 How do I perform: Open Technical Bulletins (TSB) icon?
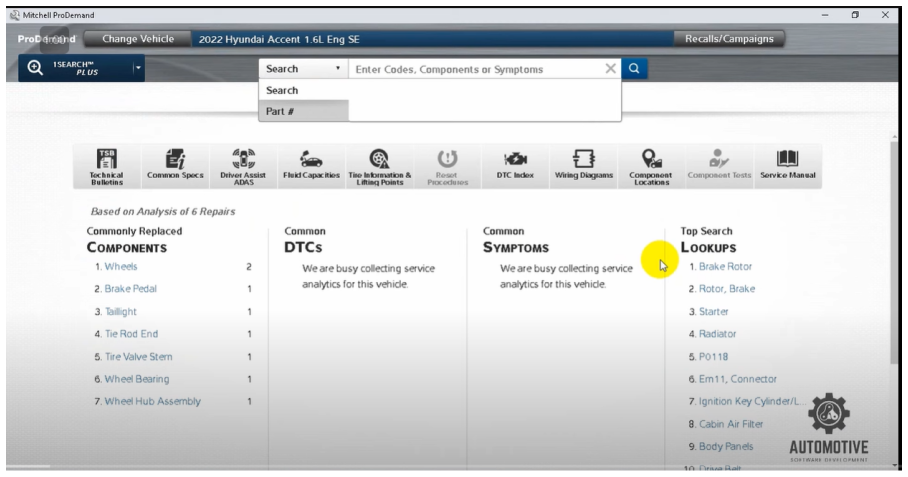(x=107, y=166)
